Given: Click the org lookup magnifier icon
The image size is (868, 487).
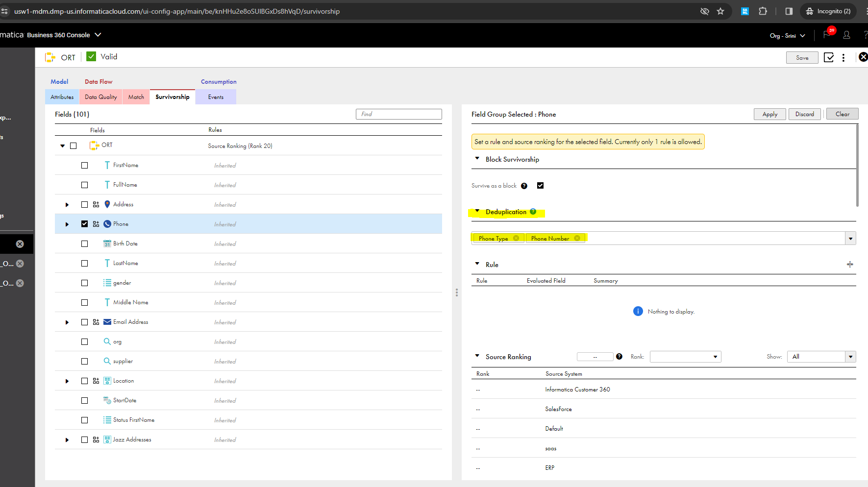Looking at the screenshot, I should [x=107, y=341].
